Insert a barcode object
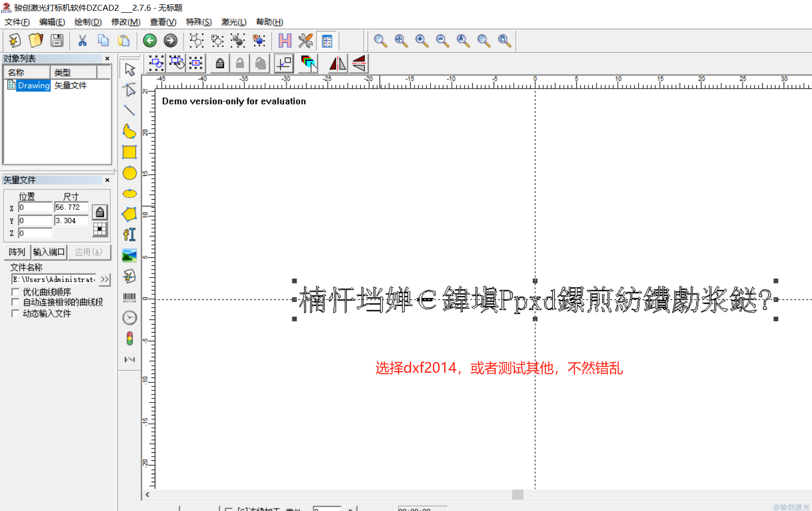812x511 pixels. coord(130,297)
